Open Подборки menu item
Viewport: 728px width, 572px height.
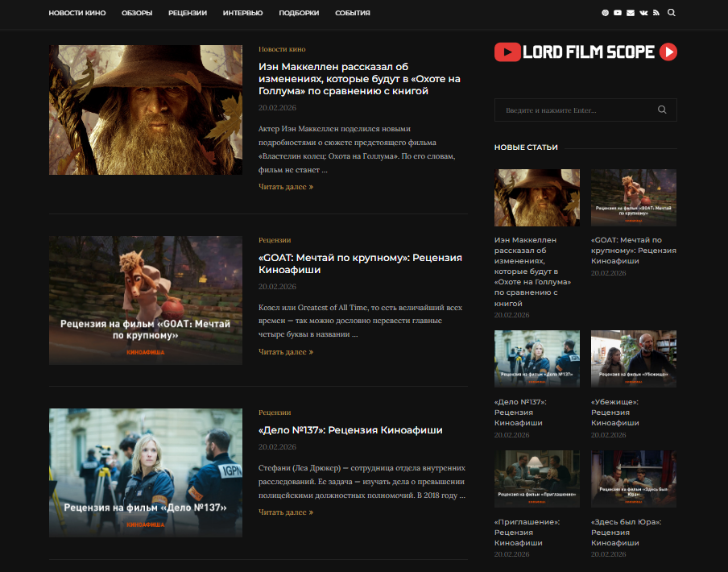tap(299, 13)
